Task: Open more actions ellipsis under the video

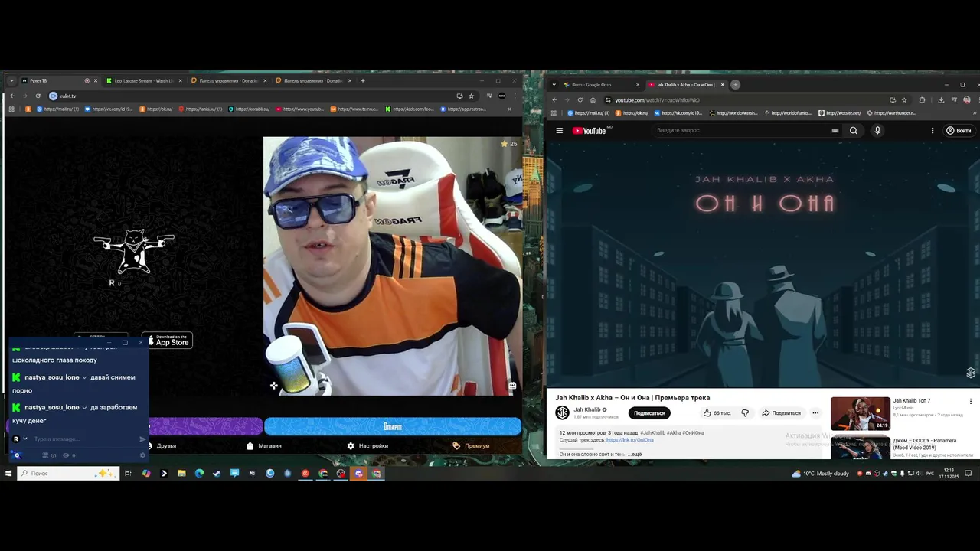Action: pos(815,413)
